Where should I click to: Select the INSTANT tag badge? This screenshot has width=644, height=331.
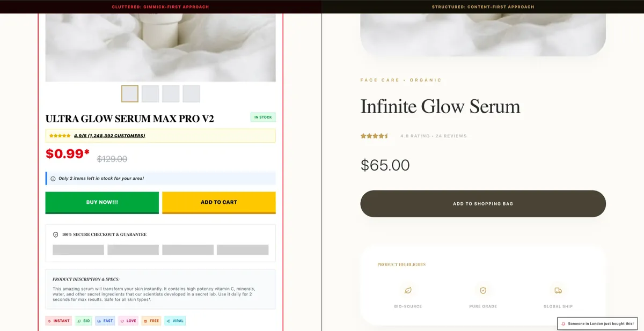point(58,321)
